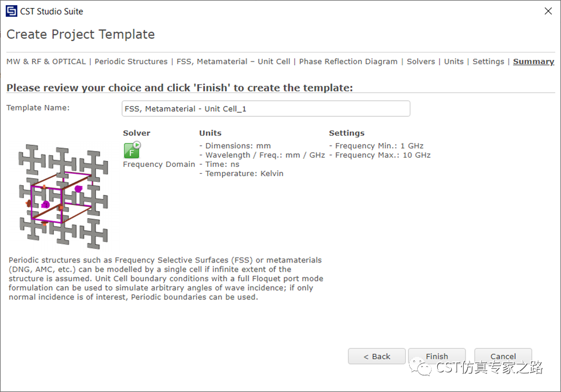Select the Summary step link

coord(533,62)
